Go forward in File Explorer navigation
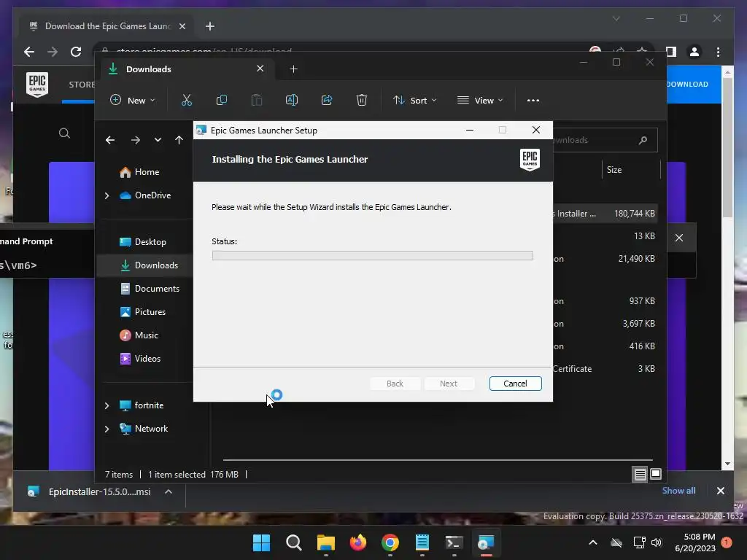Viewport: 747px width, 560px height. click(x=135, y=140)
